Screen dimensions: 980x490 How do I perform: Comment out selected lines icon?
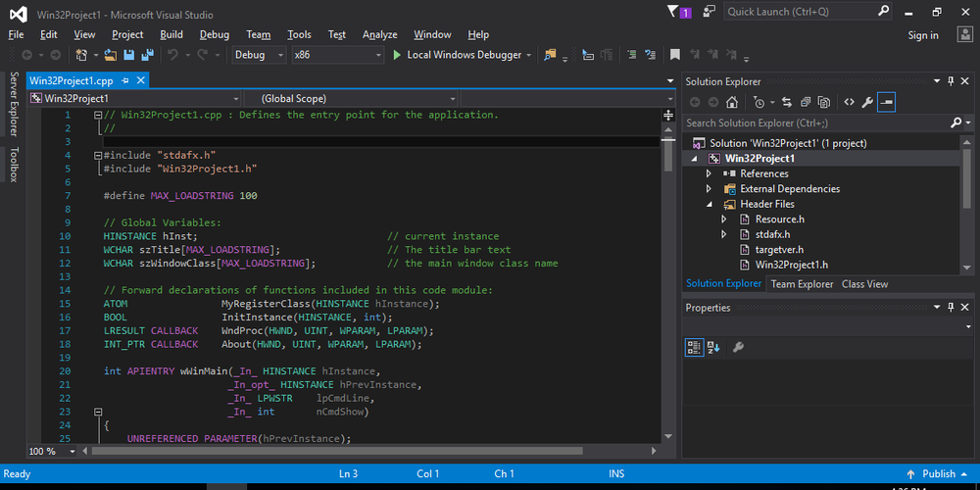632,55
